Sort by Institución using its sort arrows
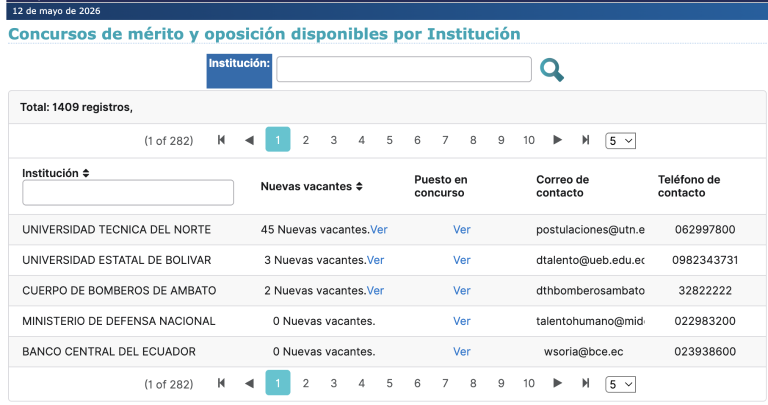This screenshot has height=405, width=768. (86, 173)
